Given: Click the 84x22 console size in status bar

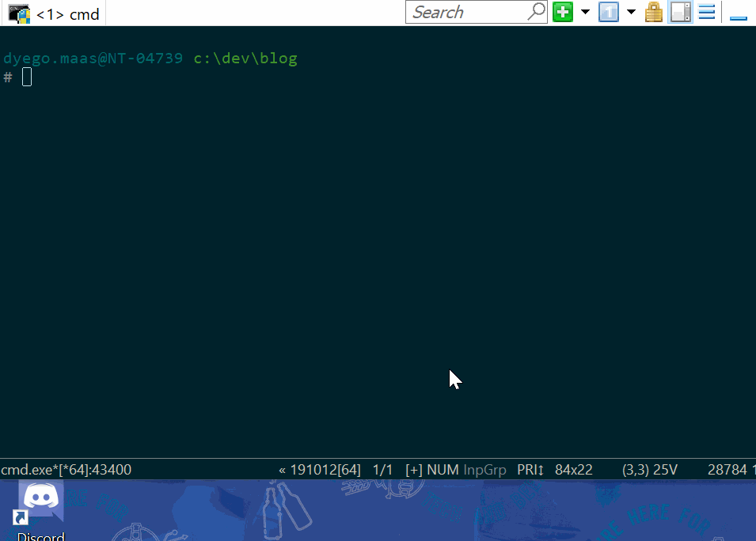Looking at the screenshot, I should point(573,470).
